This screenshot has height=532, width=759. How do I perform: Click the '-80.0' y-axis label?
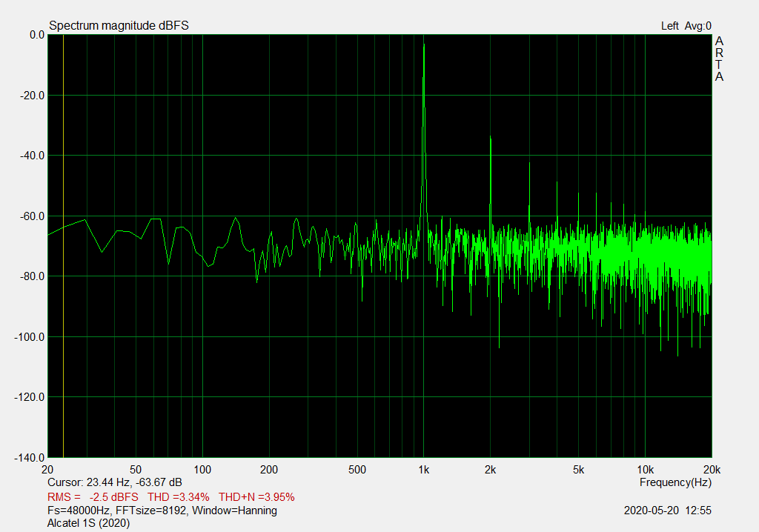click(x=32, y=276)
